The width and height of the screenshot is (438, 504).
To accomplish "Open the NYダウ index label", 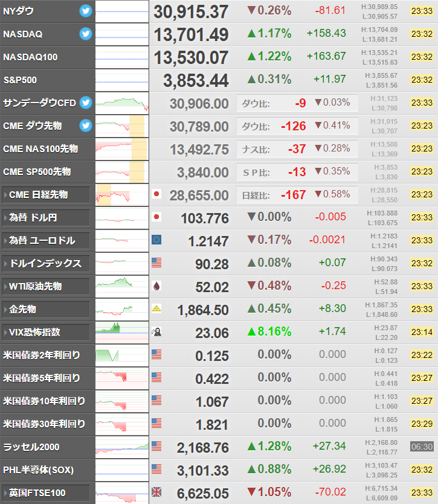I will pyautogui.click(x=18, y=11).
